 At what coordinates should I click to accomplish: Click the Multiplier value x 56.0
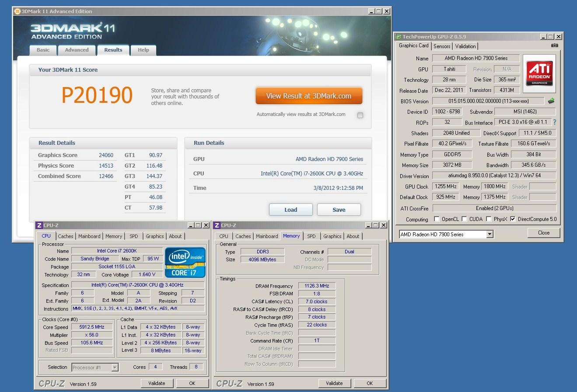click(x=92, y=335)
